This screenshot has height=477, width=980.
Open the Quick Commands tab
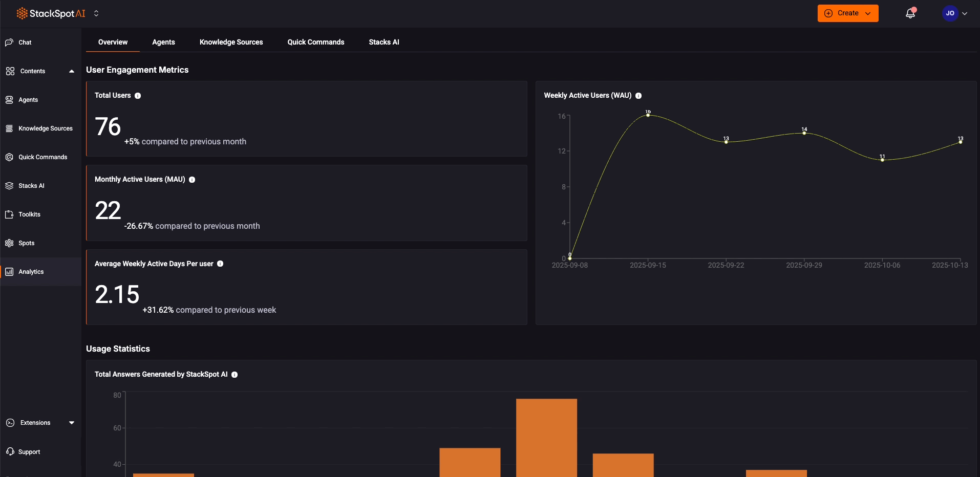pyautogui.click(x=315, y=42)
